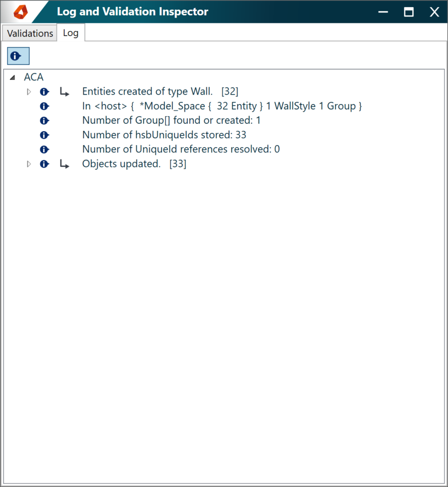Expand the Objects updated row
The height and width of the screenshot is (487, 448).
[x=29, y=164]
